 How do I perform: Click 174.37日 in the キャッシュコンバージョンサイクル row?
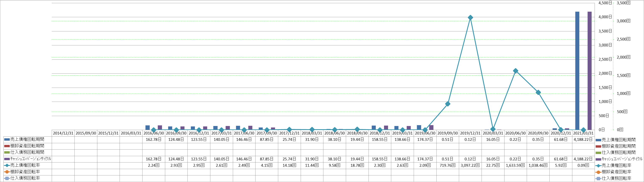425,159
